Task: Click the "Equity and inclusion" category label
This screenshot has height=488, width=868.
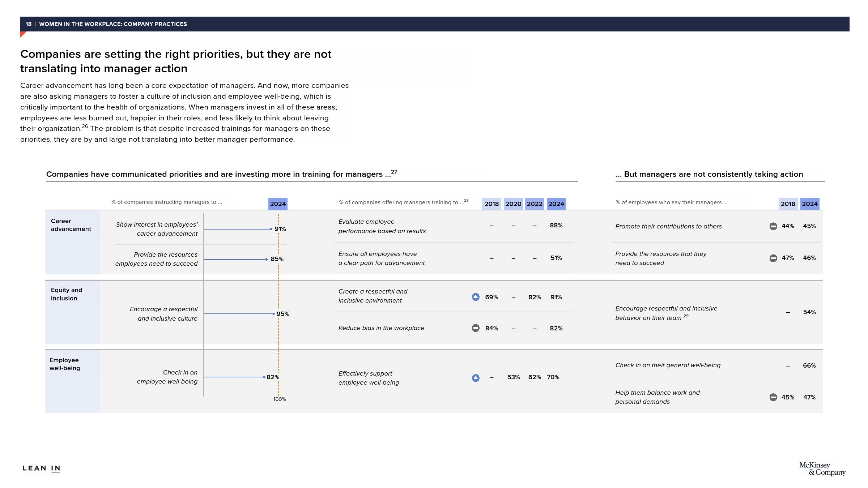Action: click(x=67, y=294)
